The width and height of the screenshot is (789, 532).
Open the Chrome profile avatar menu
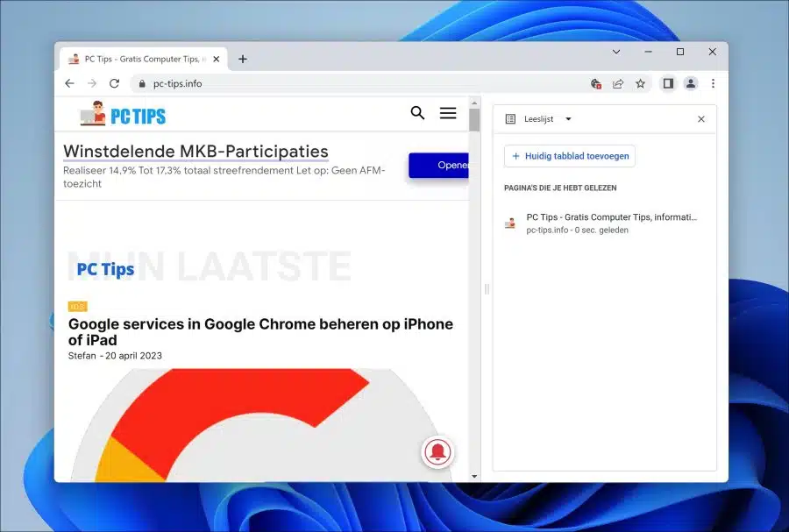click(x=691, y=83)
